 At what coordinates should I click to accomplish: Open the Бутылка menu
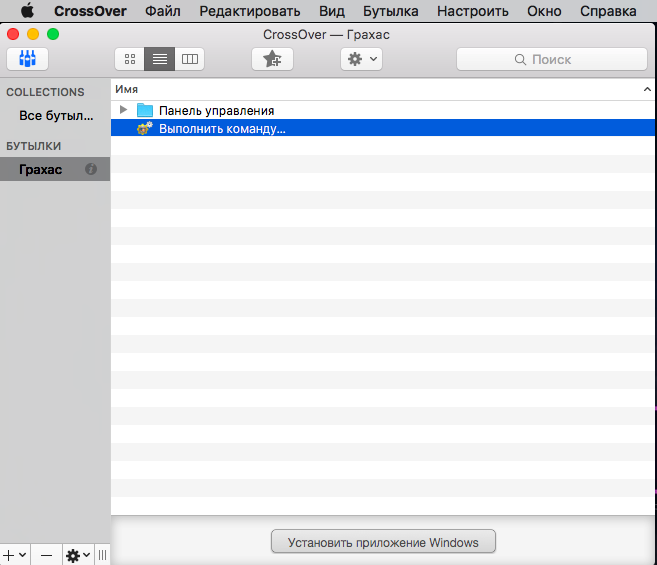click(x=391, y=11)
